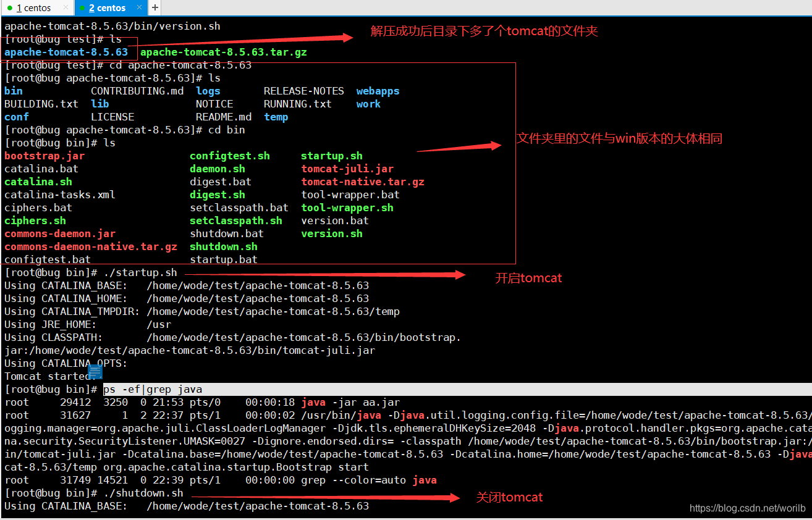Click green setclasspath.sh in the listing
This screenshot has width=812, height=520.
(236, 220)
